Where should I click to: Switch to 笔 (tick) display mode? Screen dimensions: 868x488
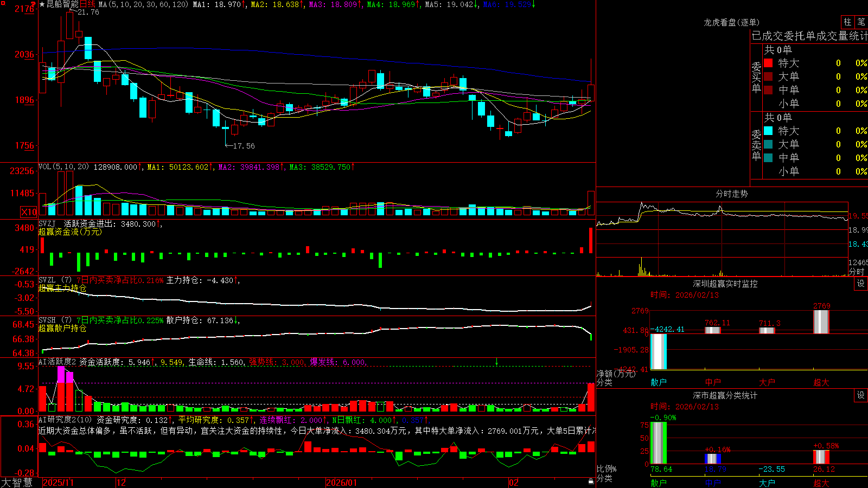[x=861, y=22]
